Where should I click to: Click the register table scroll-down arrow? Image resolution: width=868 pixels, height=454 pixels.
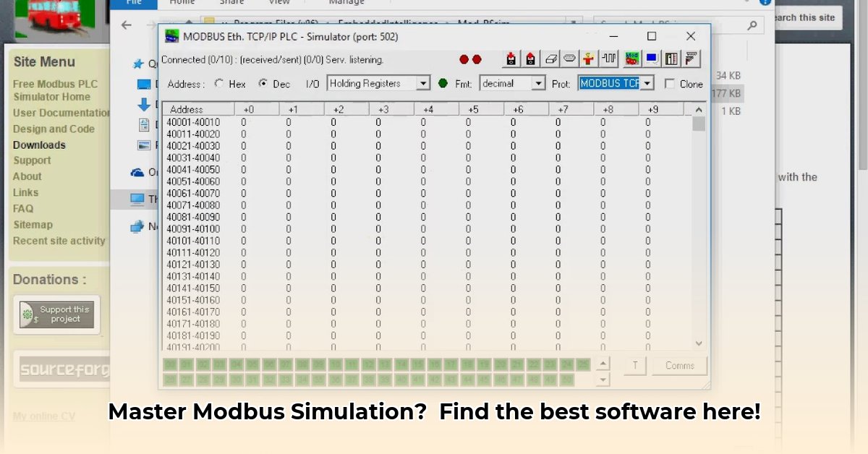[698, 343]
